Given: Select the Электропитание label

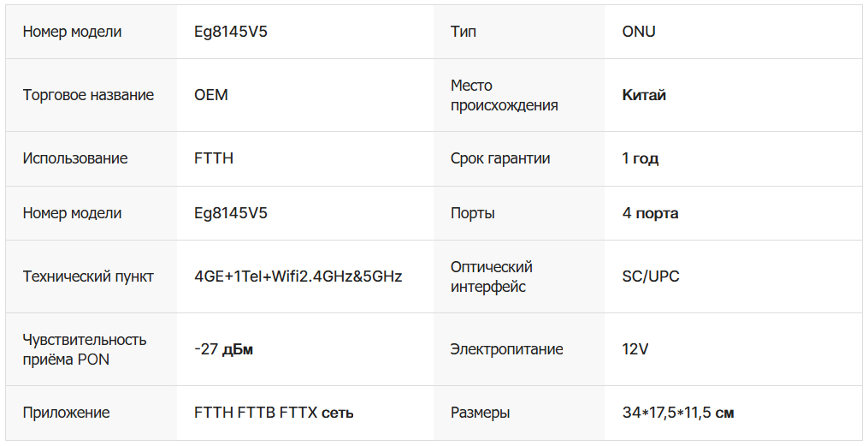Looking at the screenshot, I should 506,349.
